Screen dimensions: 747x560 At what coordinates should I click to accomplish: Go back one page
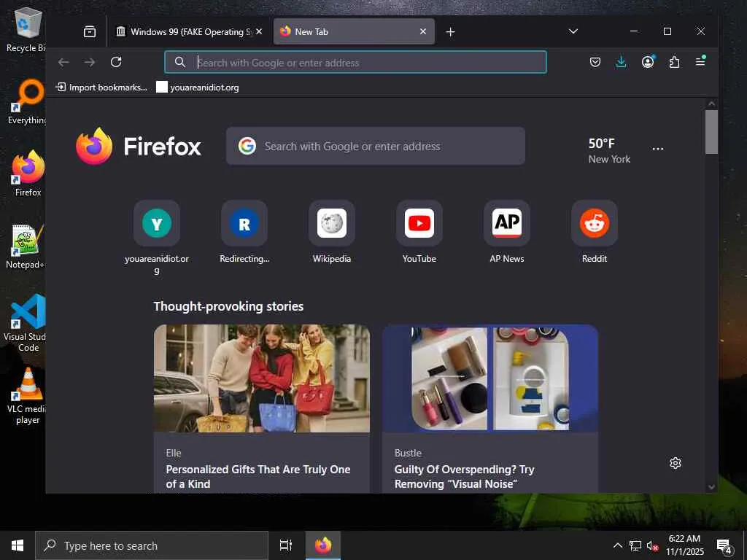click(x=64, y=62)
